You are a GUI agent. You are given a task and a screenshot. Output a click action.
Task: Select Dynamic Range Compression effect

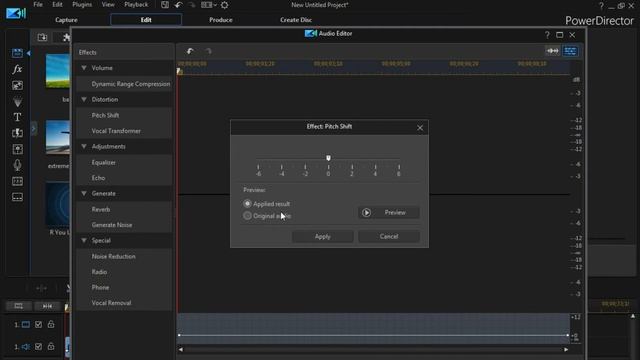coord(124,84)
